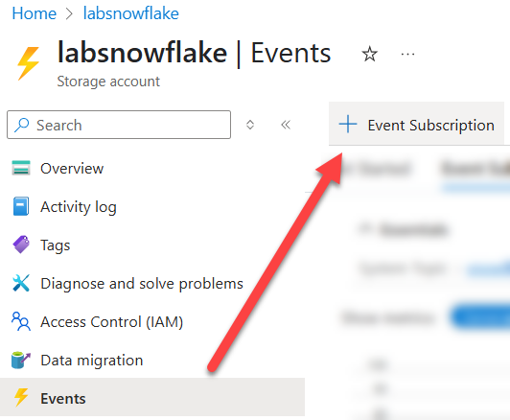Image resolution: width=510 pixels, height=420 pixels.
Task: Click the purple Tags icon
Action: pyautogui.click(x=21, y=245)
